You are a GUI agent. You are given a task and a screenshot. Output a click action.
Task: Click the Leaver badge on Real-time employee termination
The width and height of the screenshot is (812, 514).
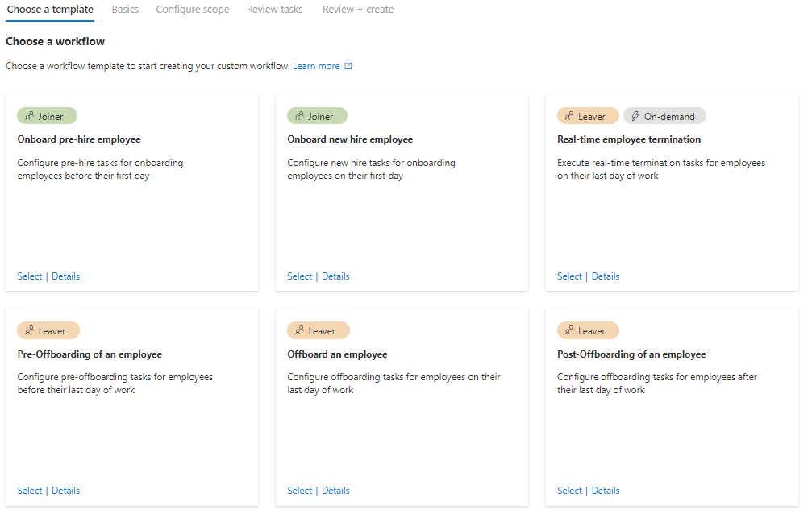[x=588, y=116]
